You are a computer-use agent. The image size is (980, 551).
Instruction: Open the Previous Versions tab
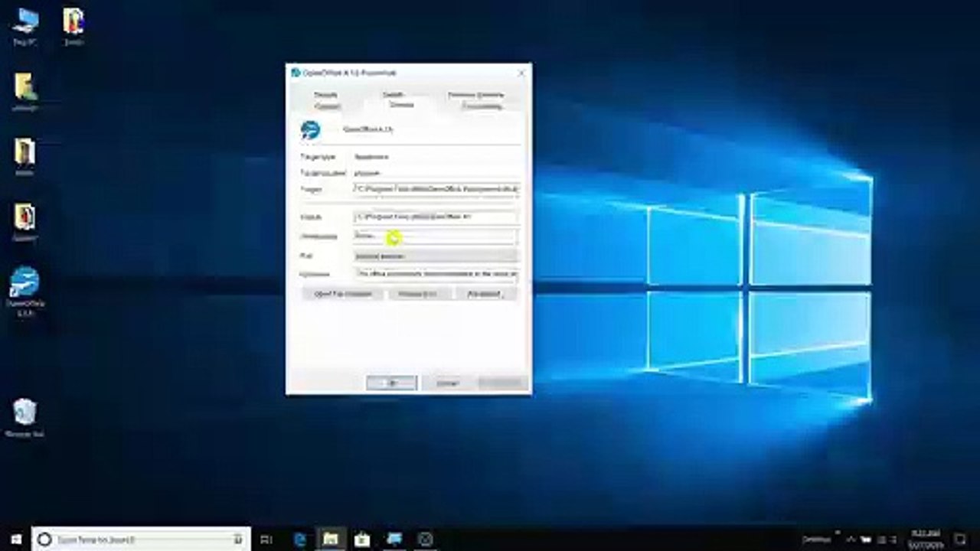[x=475, y=95]
